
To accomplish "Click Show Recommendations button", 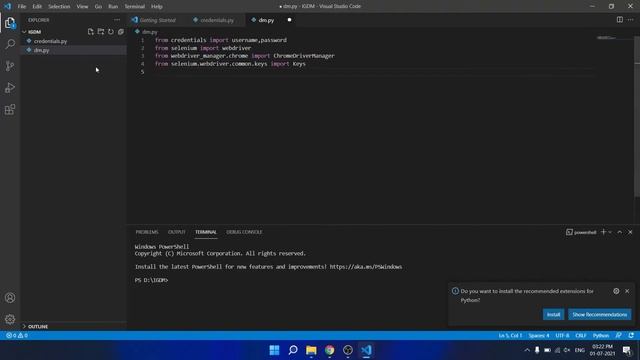I will [600, 314].
